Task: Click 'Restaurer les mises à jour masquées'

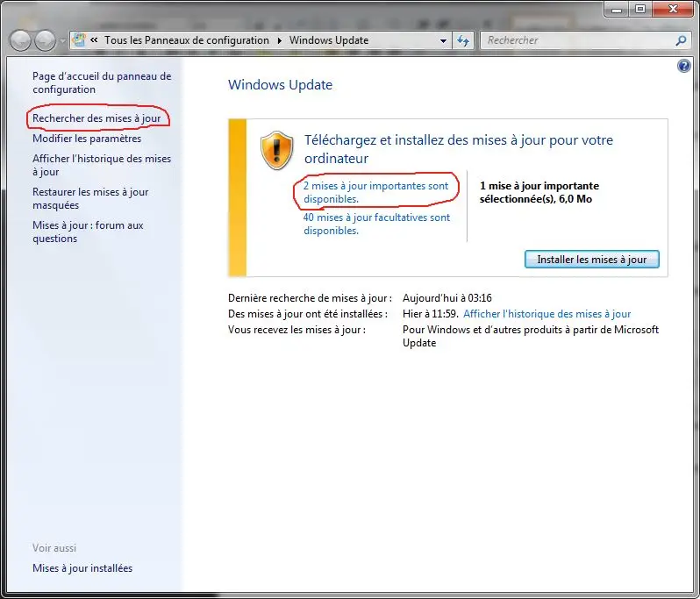Action: coord(90,198)
